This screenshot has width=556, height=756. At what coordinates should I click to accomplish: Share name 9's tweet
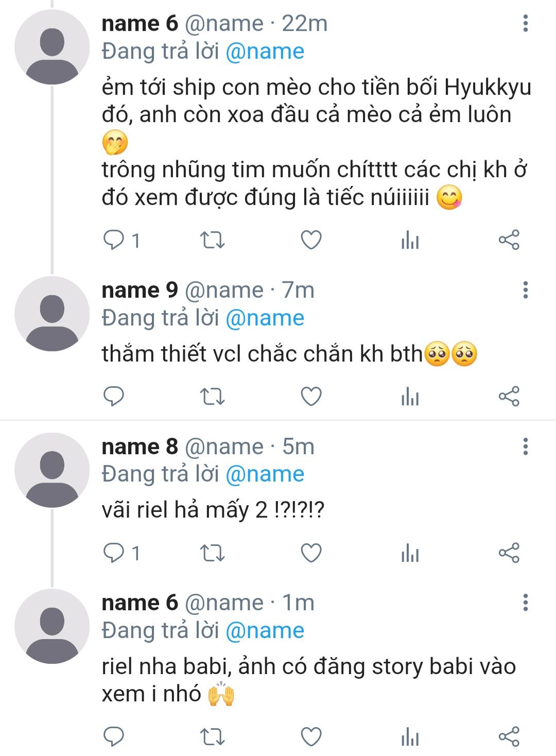(509, 397)
